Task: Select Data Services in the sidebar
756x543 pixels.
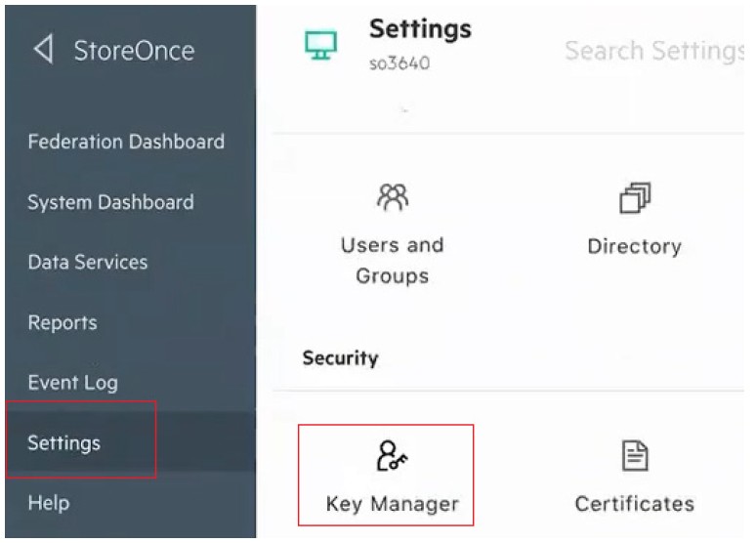Action: coord(88,263)
